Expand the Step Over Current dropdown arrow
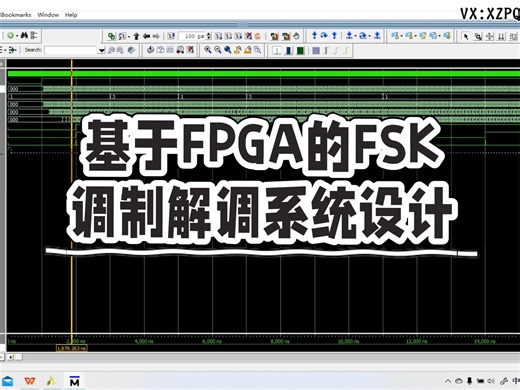 coord(369,36)
